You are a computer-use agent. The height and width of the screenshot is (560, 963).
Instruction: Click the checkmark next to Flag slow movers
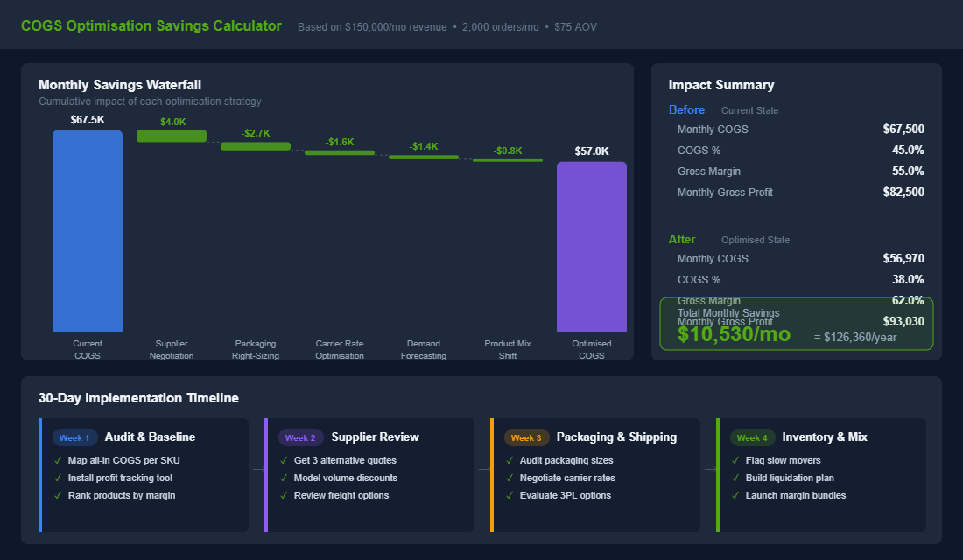click(x=735, y=460)
